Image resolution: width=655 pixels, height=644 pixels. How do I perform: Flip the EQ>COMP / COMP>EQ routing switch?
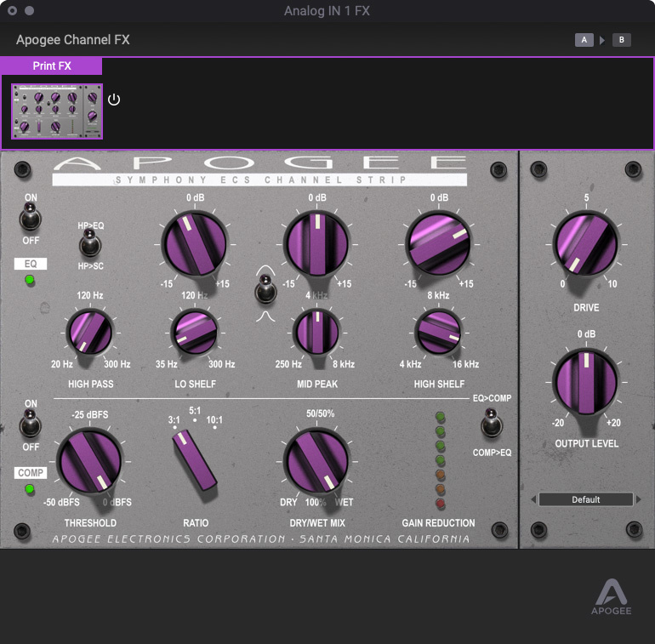click(491, 423)
